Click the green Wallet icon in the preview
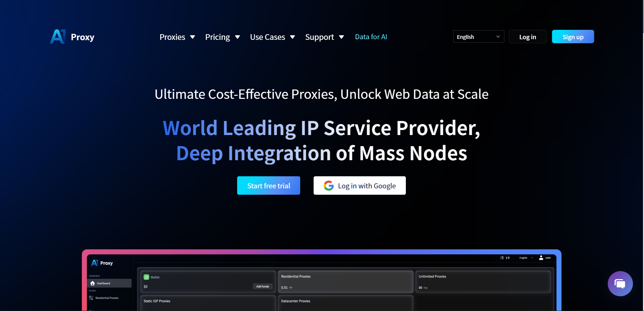Viewport: 644px width, 311px height. [146, 277]
